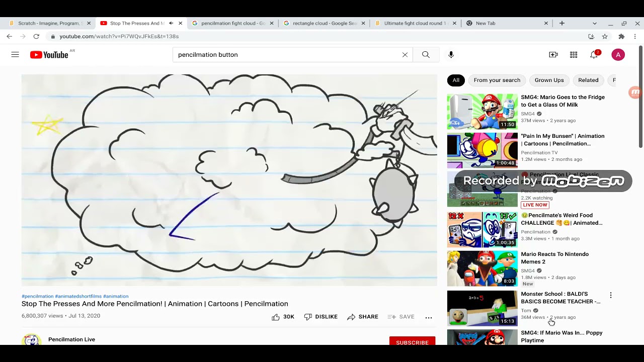Clear the search box with X

[405, 55]
